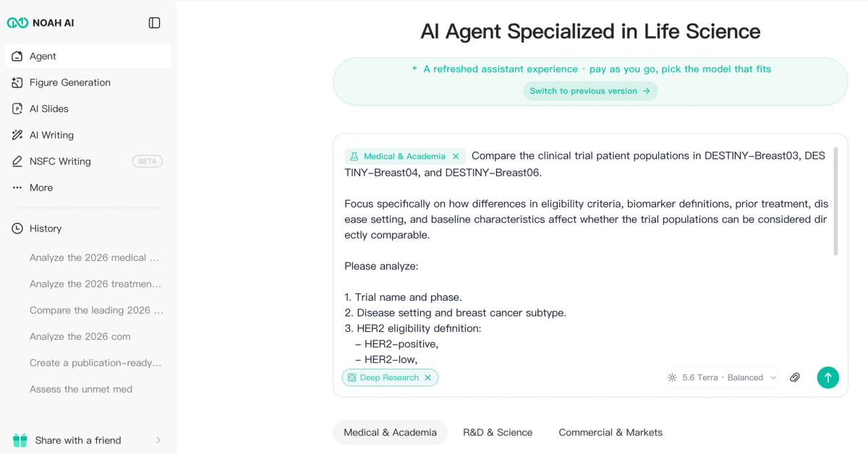
Task: Open history item Create a publication-ready
Action: (95, 363)
